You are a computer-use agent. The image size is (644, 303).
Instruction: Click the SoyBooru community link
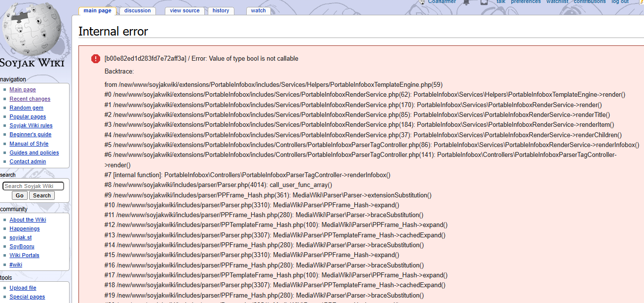(x=21, y=246)
